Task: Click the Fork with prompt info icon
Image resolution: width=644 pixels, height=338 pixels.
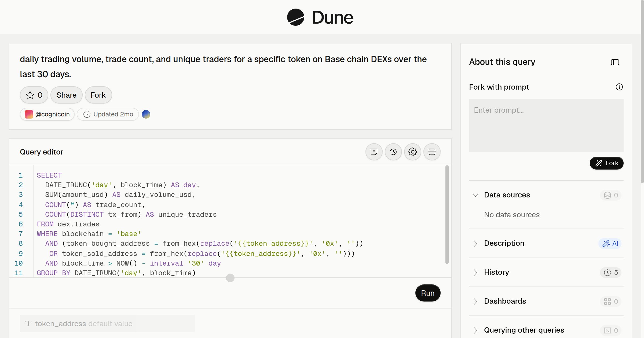Action: [x=619, y=87]
